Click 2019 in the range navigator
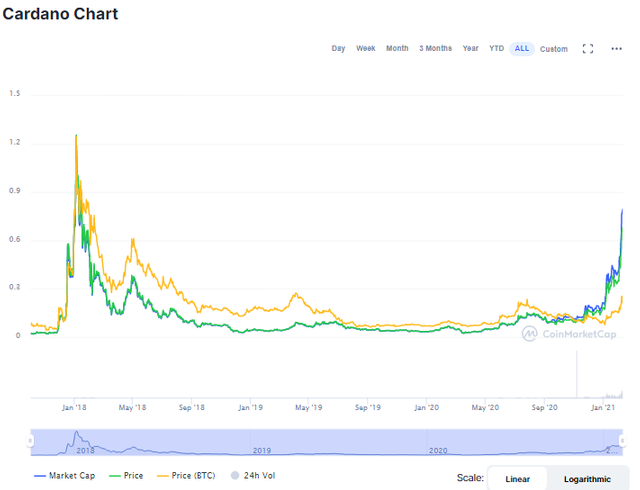The image size is (640, 490). tap(262, 450)
